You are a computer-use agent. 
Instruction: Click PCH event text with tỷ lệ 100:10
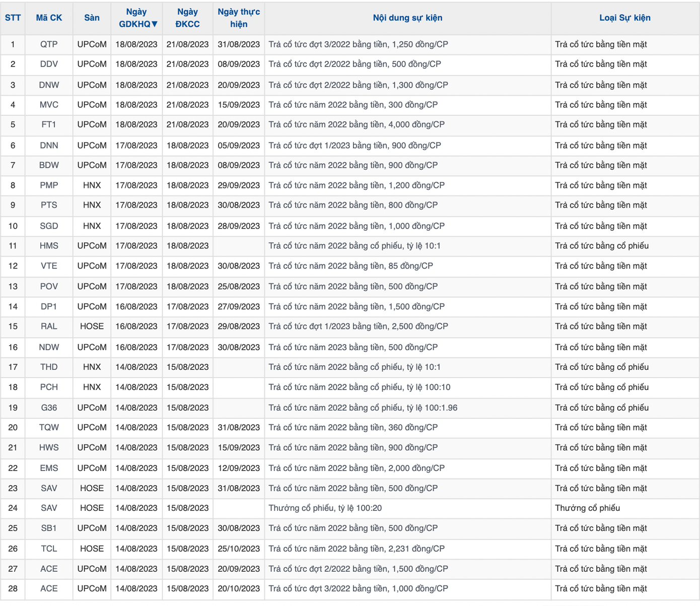coord(359,387)
